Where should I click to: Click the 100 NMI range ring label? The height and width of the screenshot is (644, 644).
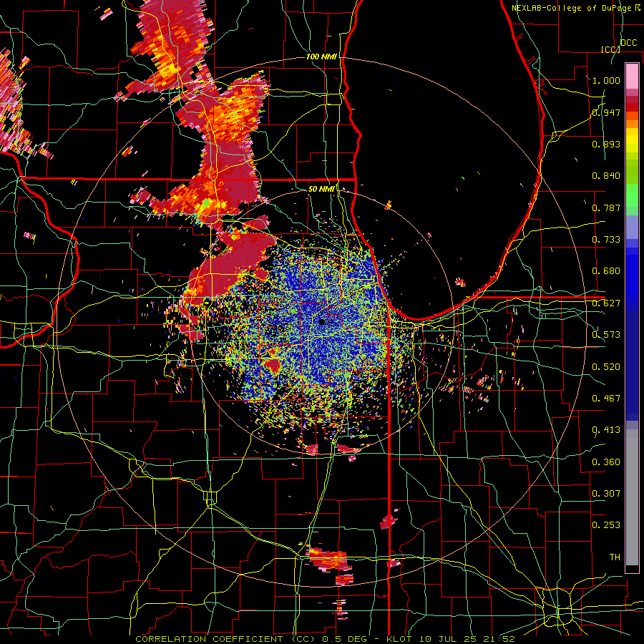tap(321, 57)
